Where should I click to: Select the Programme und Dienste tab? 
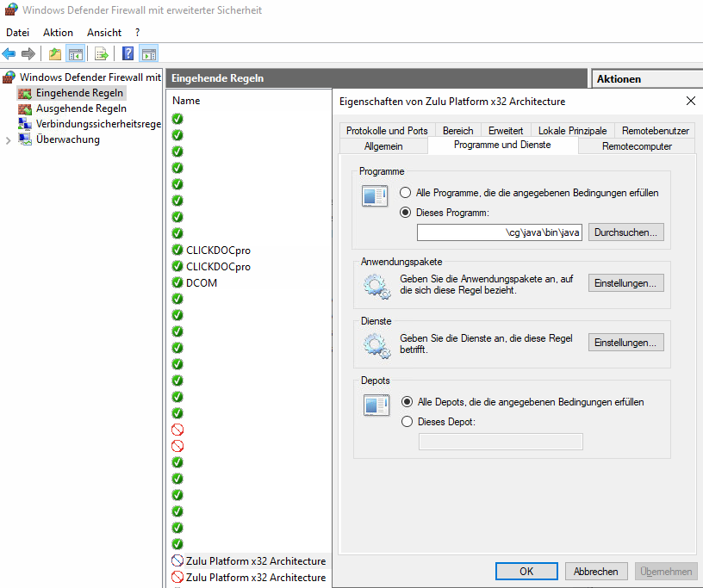[502, 145]
